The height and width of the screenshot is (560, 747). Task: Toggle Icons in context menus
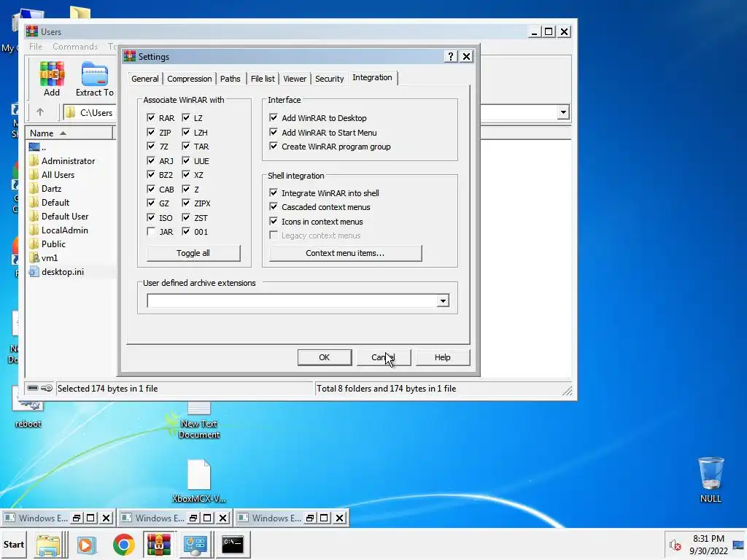point(274,222)
